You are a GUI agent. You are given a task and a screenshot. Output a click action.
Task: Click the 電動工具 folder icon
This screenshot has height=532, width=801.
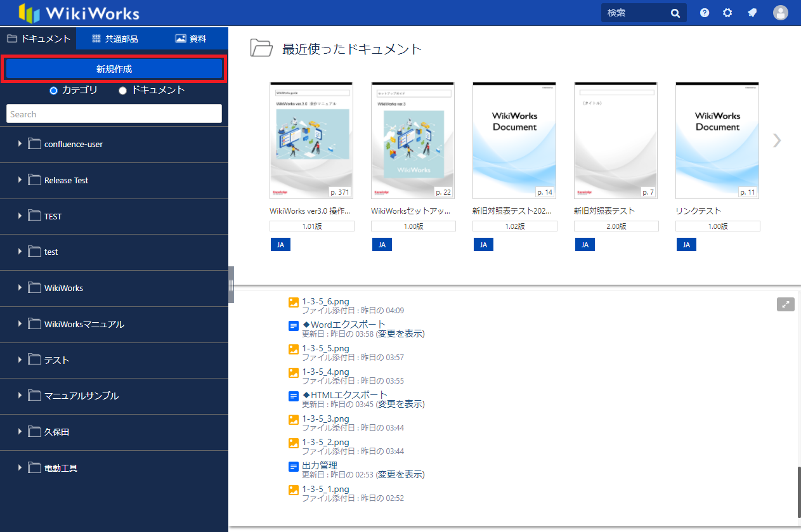[34, 468]
